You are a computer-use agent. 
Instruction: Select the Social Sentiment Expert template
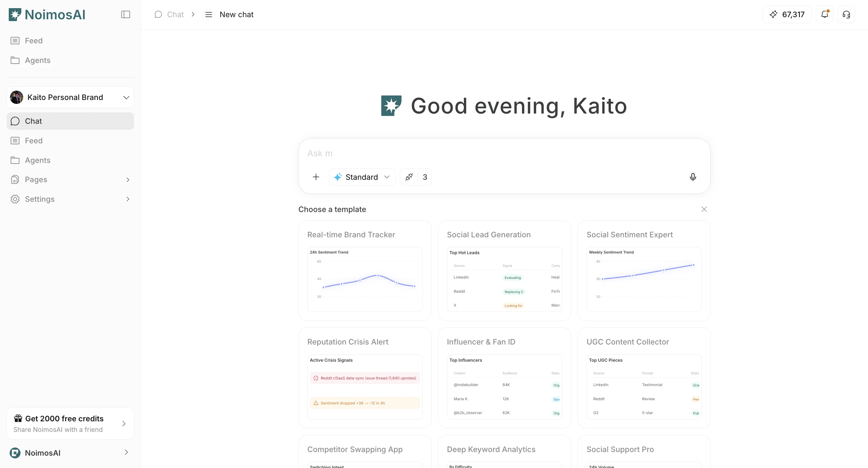[643, 271]
